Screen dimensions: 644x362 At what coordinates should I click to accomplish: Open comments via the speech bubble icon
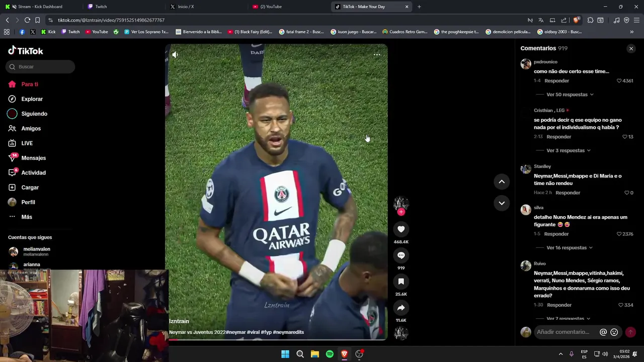click(401, 255)
